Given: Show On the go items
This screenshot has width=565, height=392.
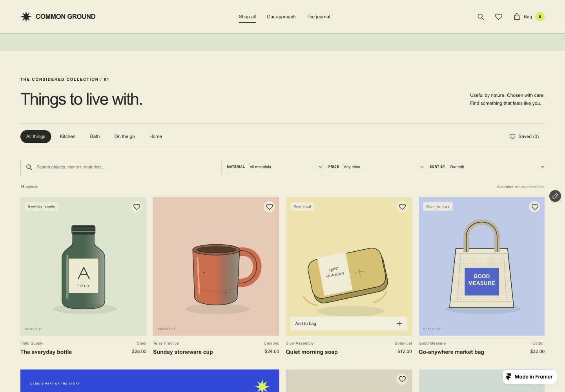Looking at the screenshot, I should coord(124,136).
